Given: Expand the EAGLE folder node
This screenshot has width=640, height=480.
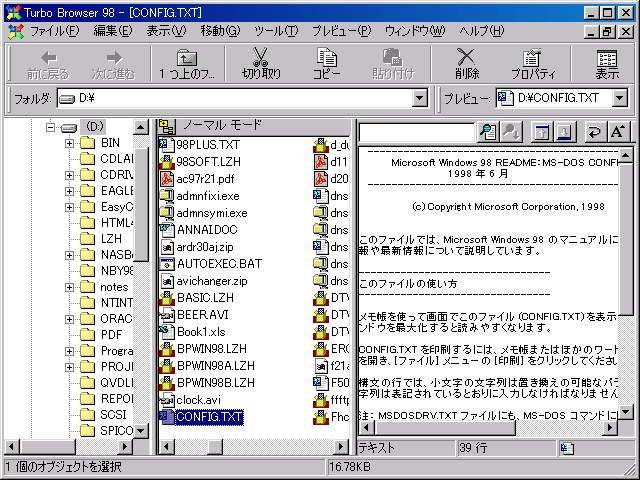Looking at the screenshot, I should 69,191.
